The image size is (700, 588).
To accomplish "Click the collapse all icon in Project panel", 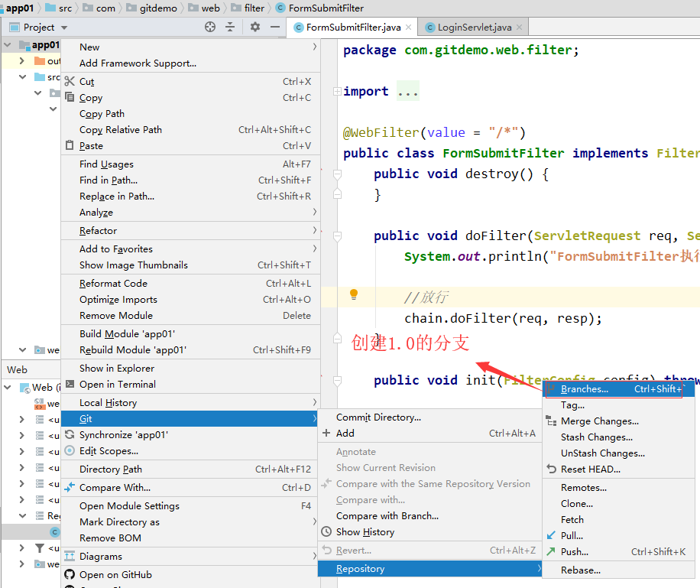I will pos(230,28).
